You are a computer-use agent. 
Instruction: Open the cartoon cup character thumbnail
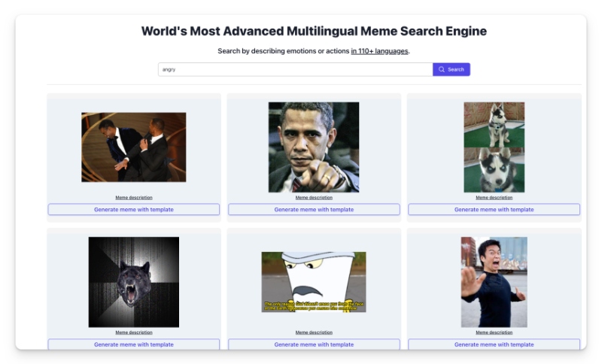[x=314, y=282]
